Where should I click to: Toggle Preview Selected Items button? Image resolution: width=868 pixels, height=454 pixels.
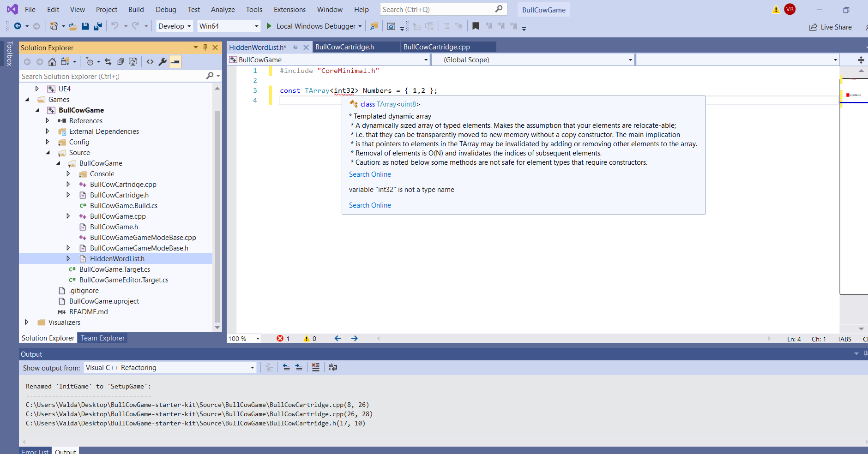(175, 62)
